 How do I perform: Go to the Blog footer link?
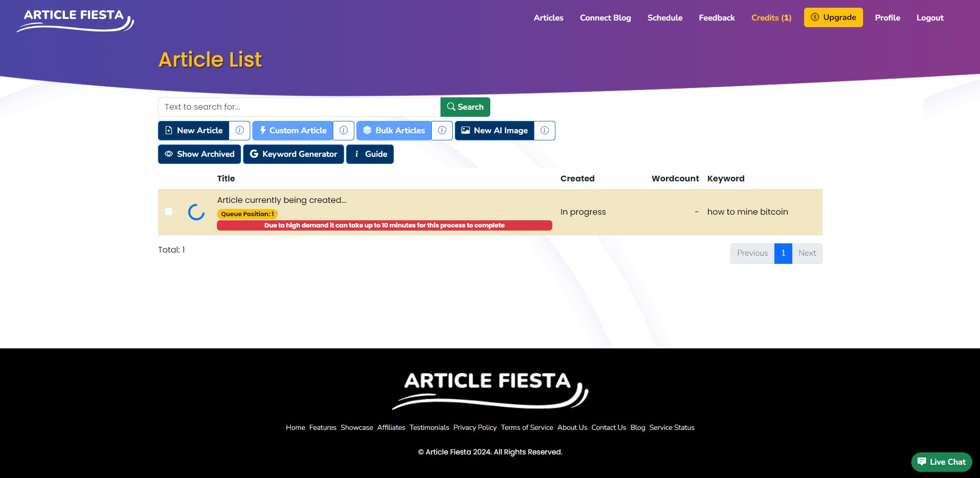[x=638, y=428]
